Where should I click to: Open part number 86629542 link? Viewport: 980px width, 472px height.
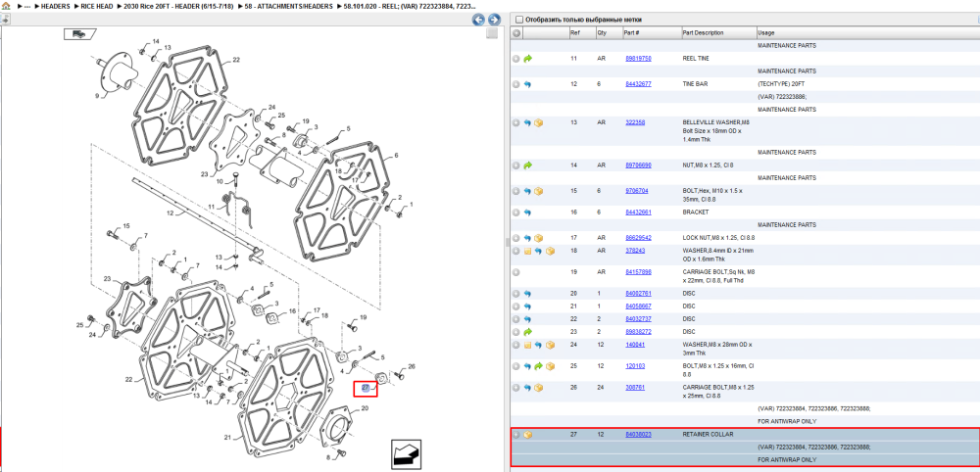638,238
